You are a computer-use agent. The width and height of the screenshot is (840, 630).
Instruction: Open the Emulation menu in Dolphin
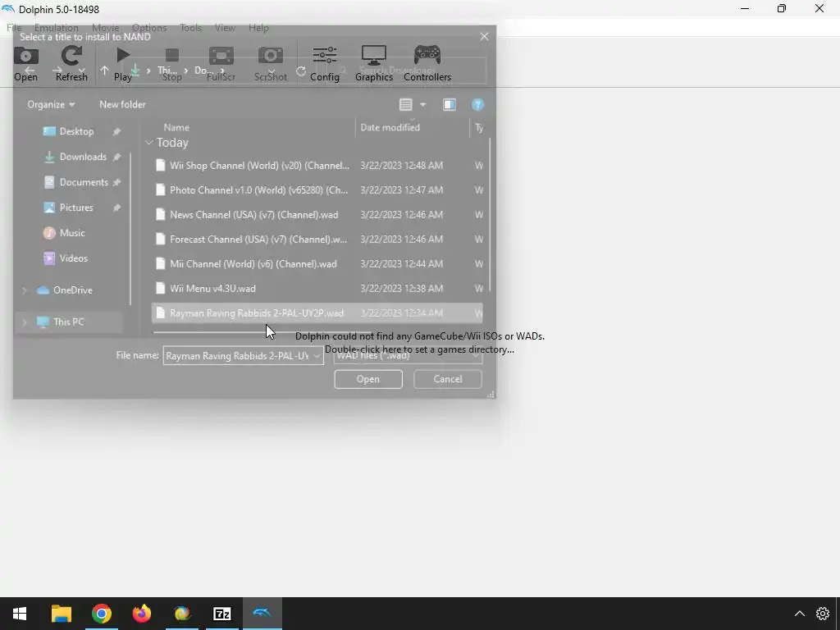(57, 28)
